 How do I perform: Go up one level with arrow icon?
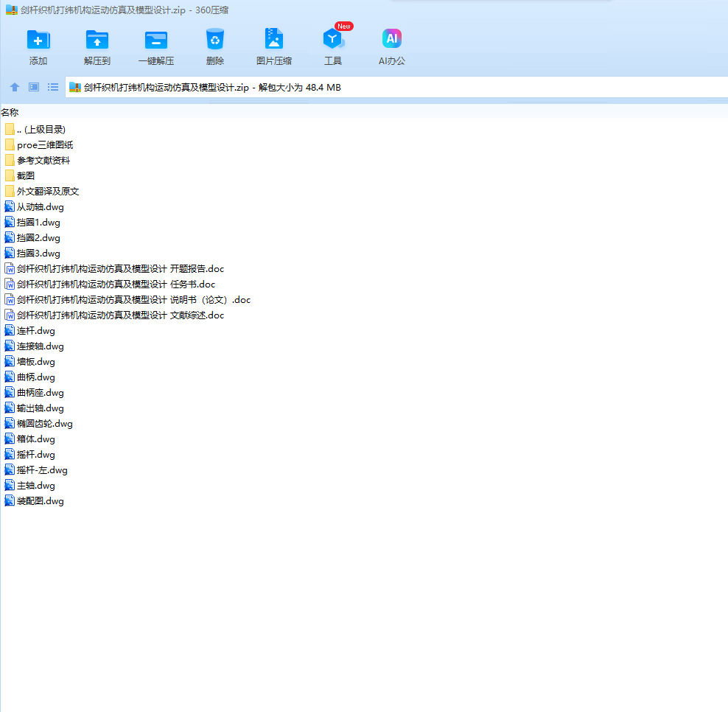(x=15, y=87)
